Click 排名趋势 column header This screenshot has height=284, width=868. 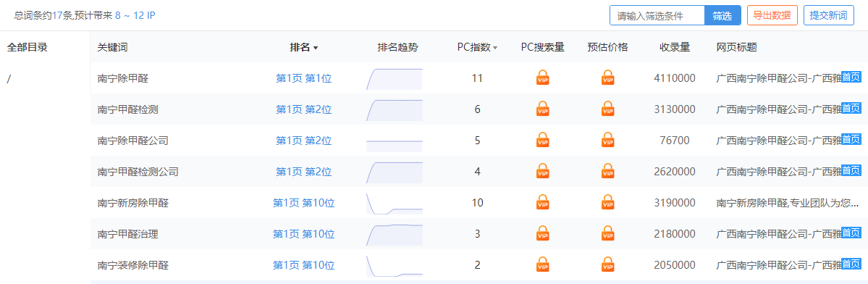click(x=397, y=48)
